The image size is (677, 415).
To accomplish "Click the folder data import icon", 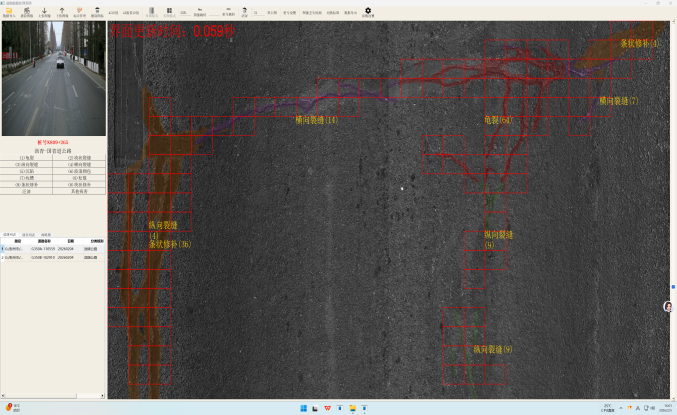I will point(8,11).
